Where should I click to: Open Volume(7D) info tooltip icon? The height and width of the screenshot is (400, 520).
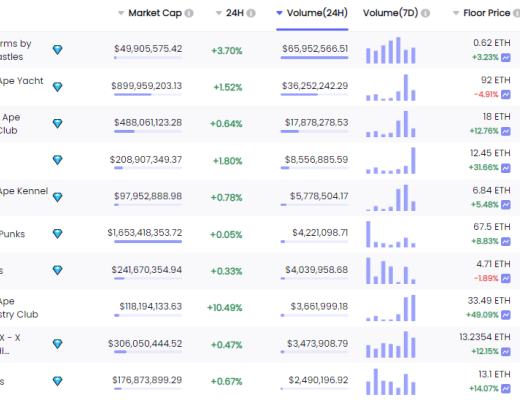click(425, 13)
